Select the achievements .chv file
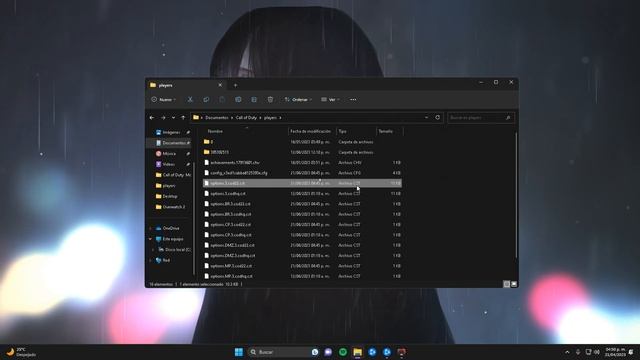 click(302, 162)
